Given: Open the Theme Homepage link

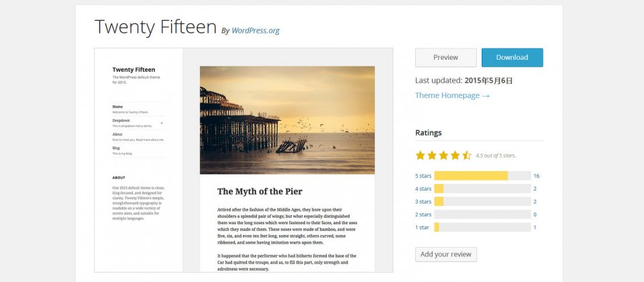Looking at the screenshot, I should pyautogui.click(x=452, y=95).
